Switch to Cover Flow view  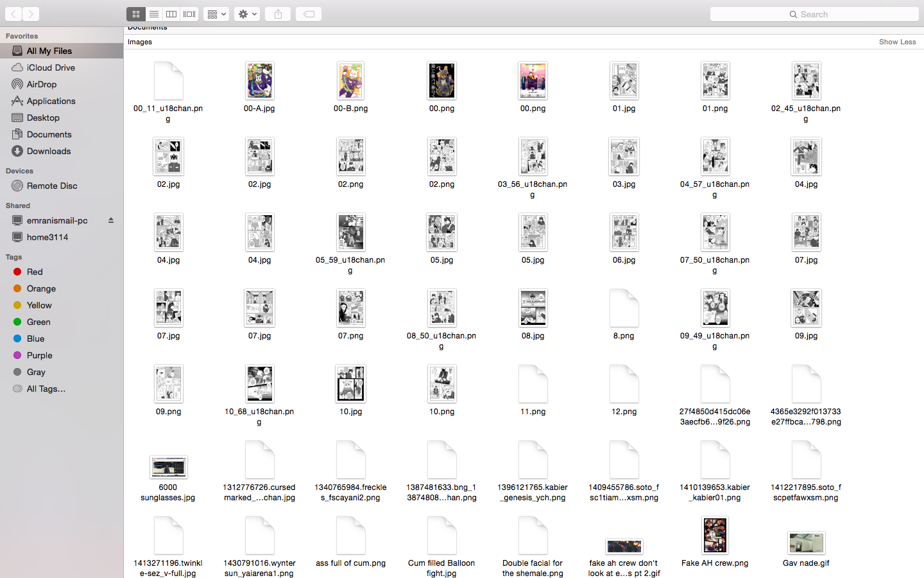coord(189,13)
